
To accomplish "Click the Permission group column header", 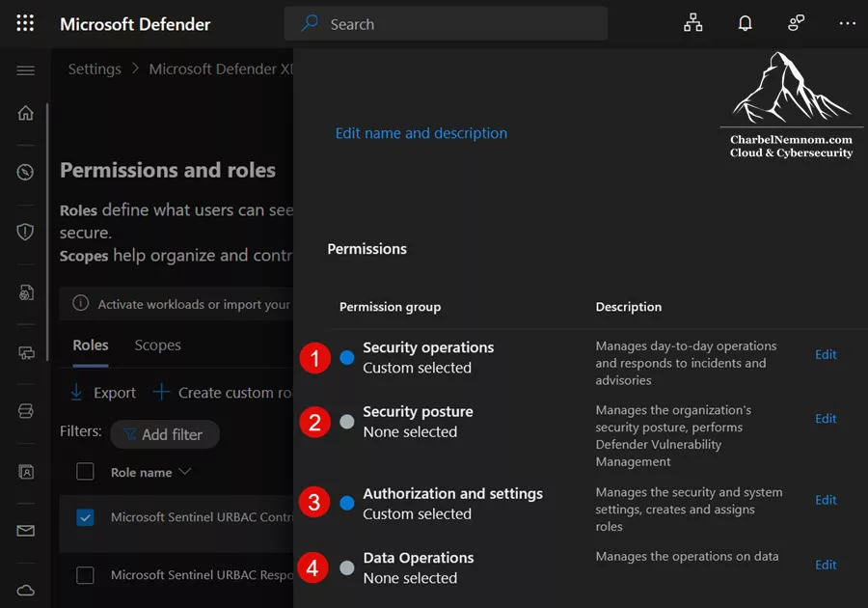I will pos(390,307).
